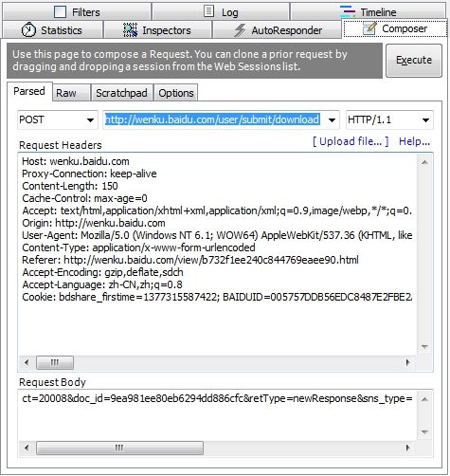Click the Cache-Control: max-age=0 line
This screenshot has height=476, width=450.
click(x=84, y=198)
